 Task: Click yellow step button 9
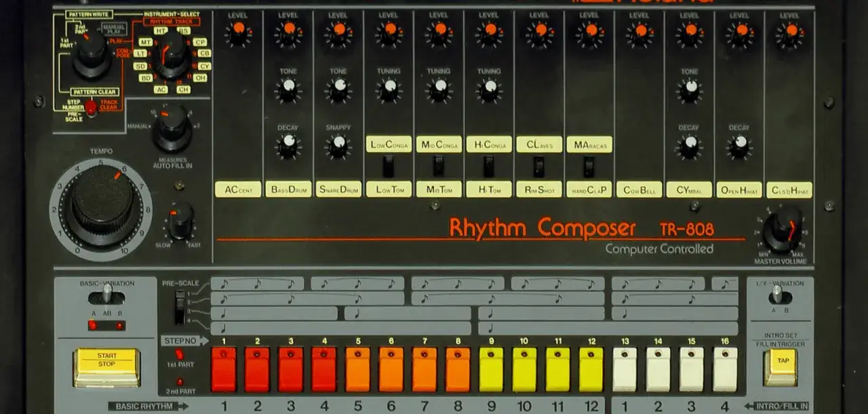pos(491,370)
